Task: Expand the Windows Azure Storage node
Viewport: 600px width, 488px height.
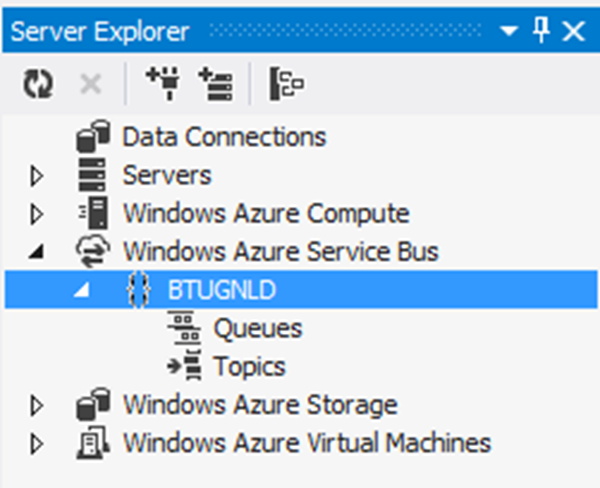Action: click(38, 405)
